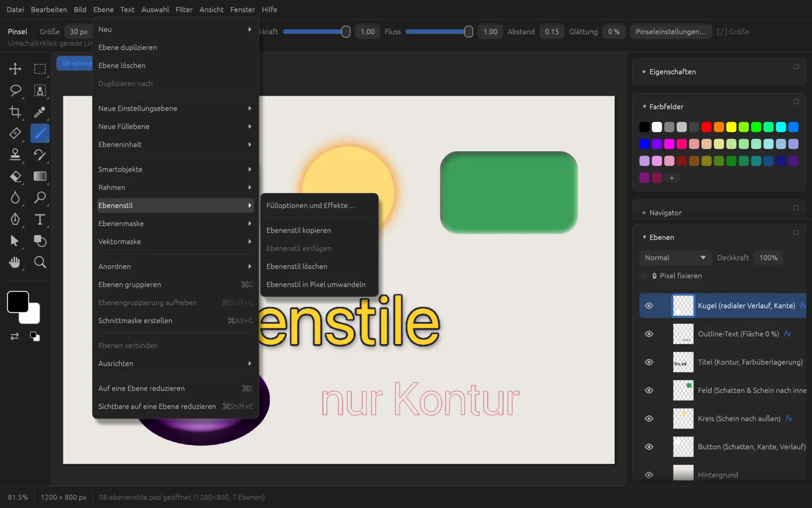812x508 pixels.
Task: Activate the Text tool
Action: click(40, 219)
